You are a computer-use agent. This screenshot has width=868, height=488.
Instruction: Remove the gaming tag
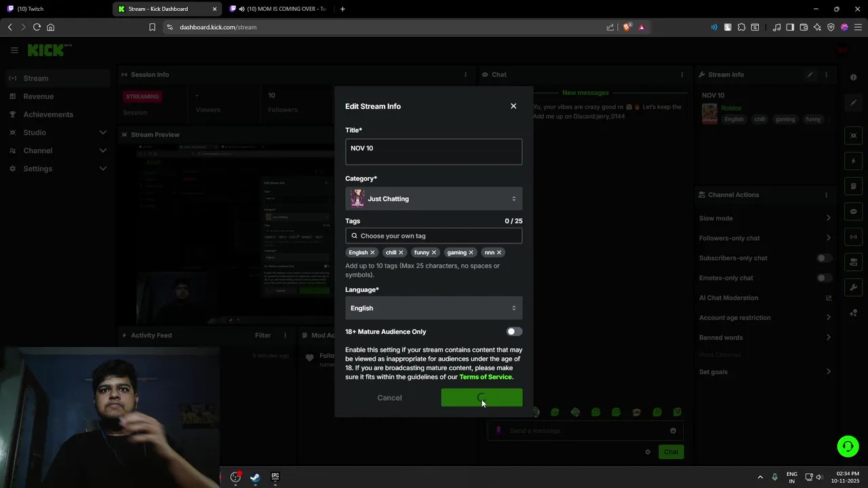(471, 252)
